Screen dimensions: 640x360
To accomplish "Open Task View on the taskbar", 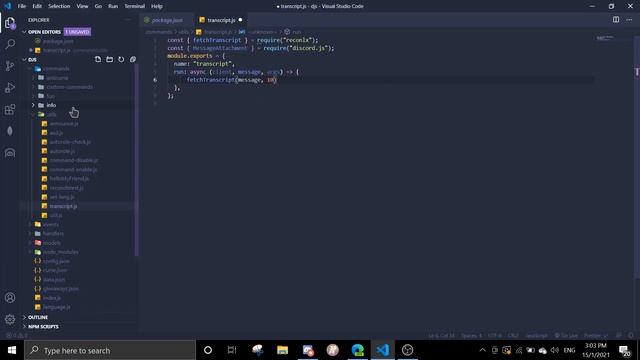I will 232,350.
